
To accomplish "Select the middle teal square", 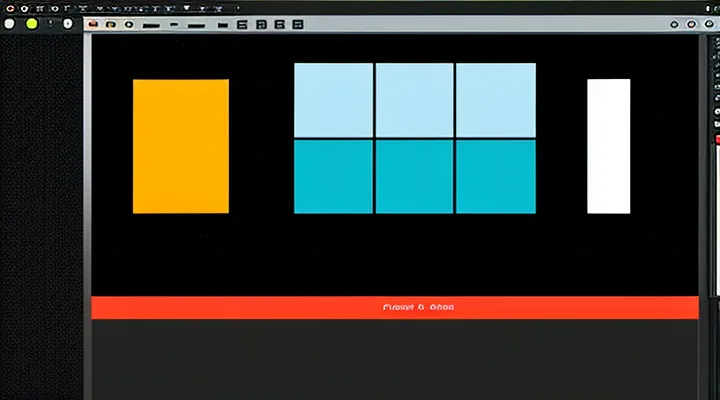I will click(x=414, y=176).
